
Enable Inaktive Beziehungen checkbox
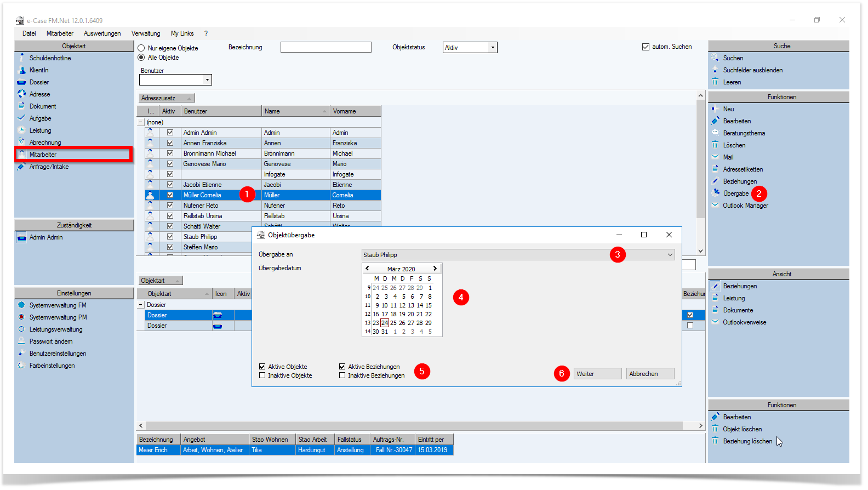point(342,375)
